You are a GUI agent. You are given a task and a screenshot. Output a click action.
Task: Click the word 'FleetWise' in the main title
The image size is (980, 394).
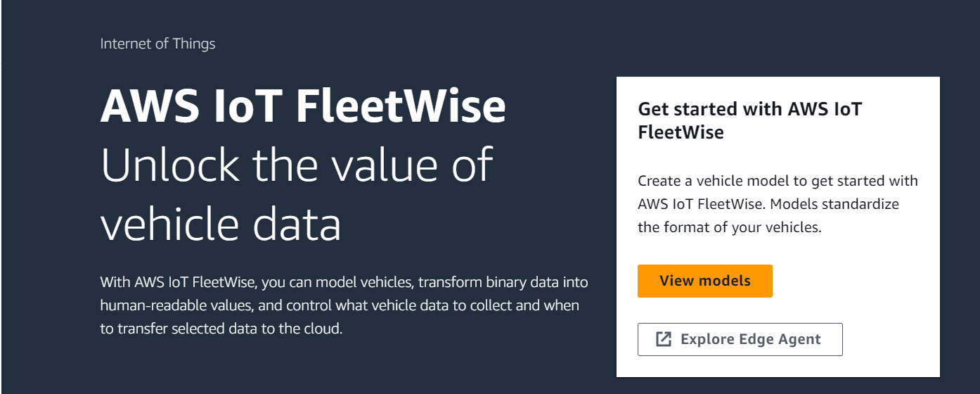[401, 106]
